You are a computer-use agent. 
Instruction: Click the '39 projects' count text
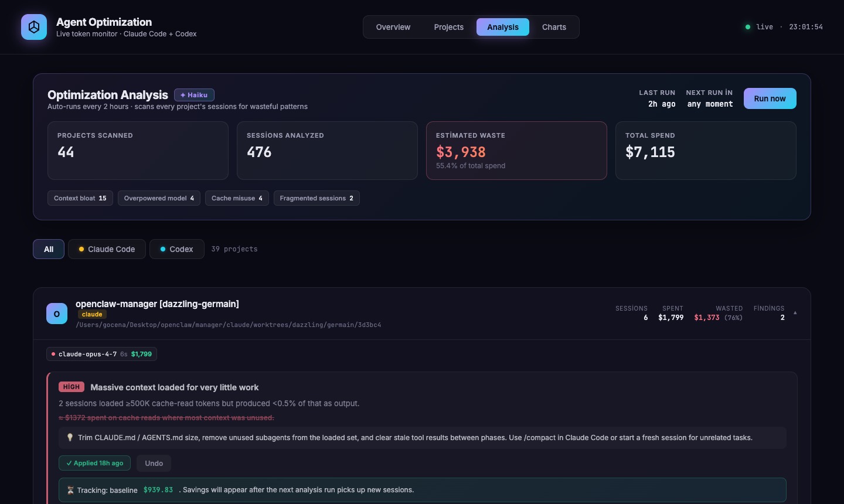[234, 249]
